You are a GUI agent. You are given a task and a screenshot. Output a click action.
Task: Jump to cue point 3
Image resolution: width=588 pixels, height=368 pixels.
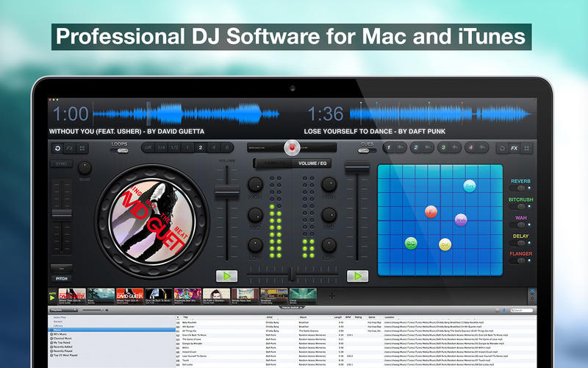[x=443, y=148]
